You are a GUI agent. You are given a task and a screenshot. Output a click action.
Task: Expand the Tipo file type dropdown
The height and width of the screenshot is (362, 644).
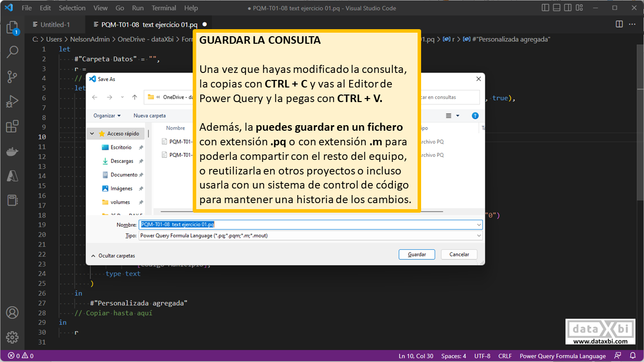click(x=478, y=235)
